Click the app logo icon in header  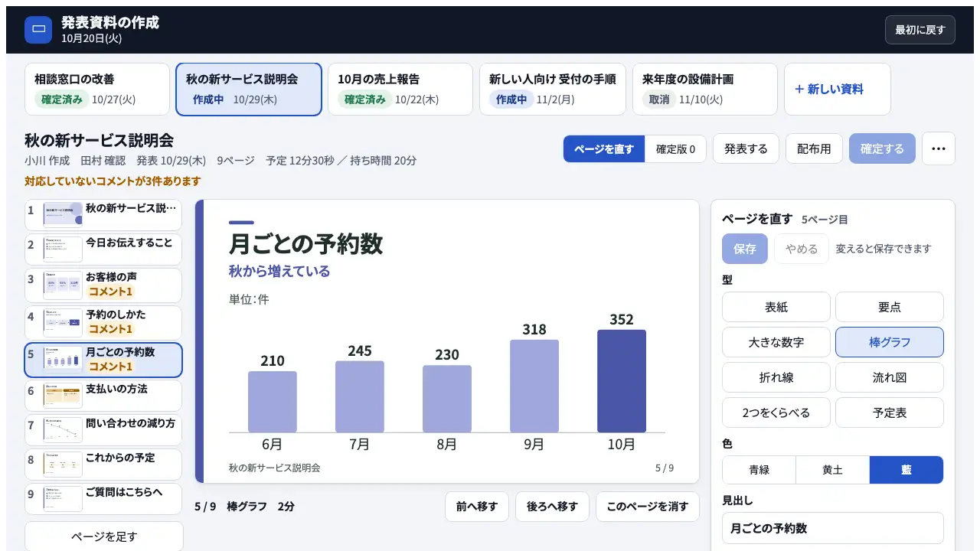coord(38,30)
